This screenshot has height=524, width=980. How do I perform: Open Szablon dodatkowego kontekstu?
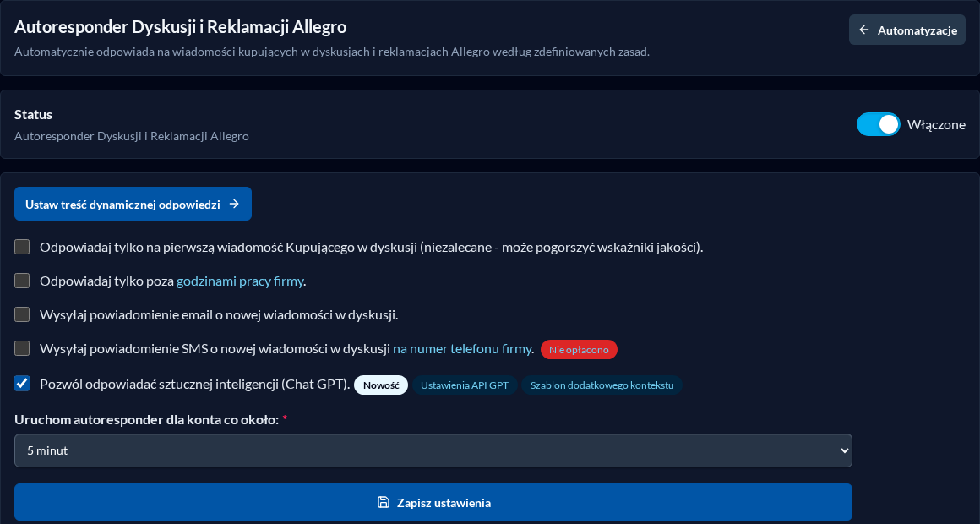coord(602,385)
